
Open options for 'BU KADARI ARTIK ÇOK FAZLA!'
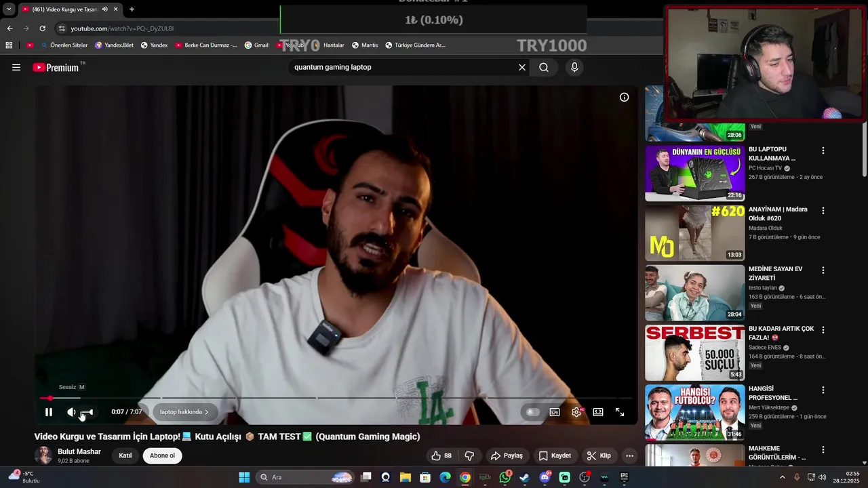click(823, 330)
